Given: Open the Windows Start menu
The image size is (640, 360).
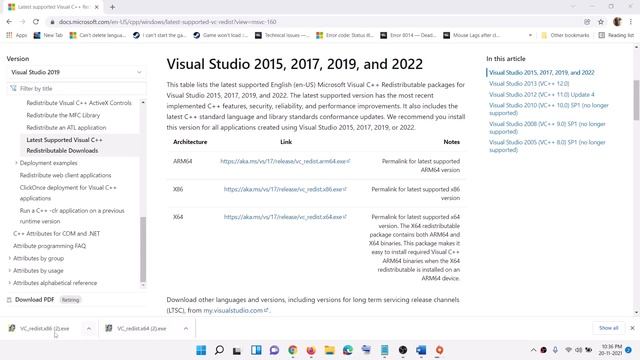Looking at the screenshot, I should coord(201,350).
